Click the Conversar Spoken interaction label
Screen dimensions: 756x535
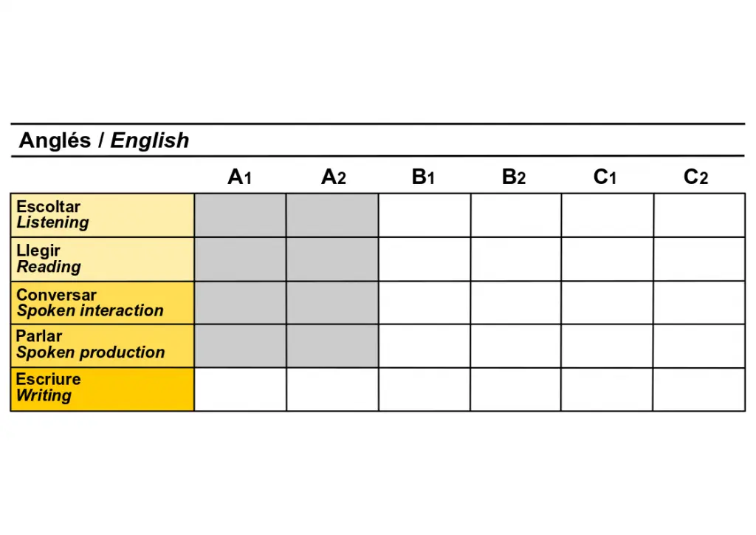pos(102,302)
